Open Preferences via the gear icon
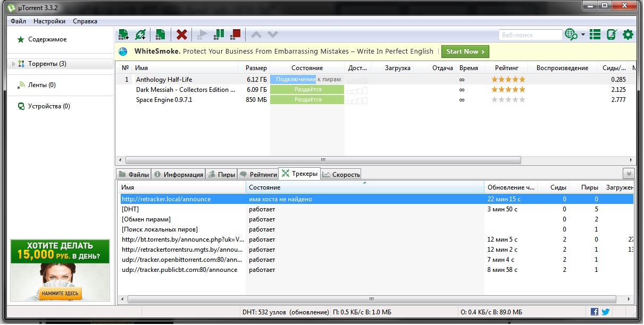Screen dimensions: 644x325 click(628, 35)
